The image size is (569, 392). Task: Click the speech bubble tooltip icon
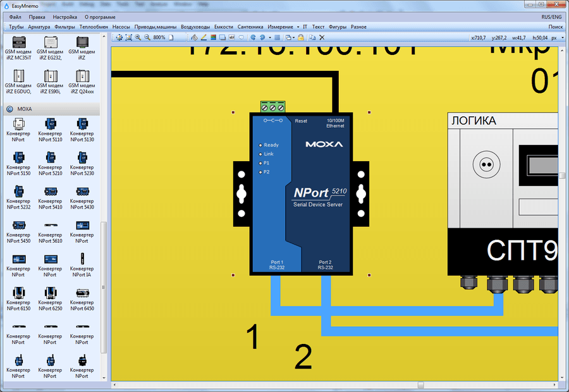click(x=242, y=37)
